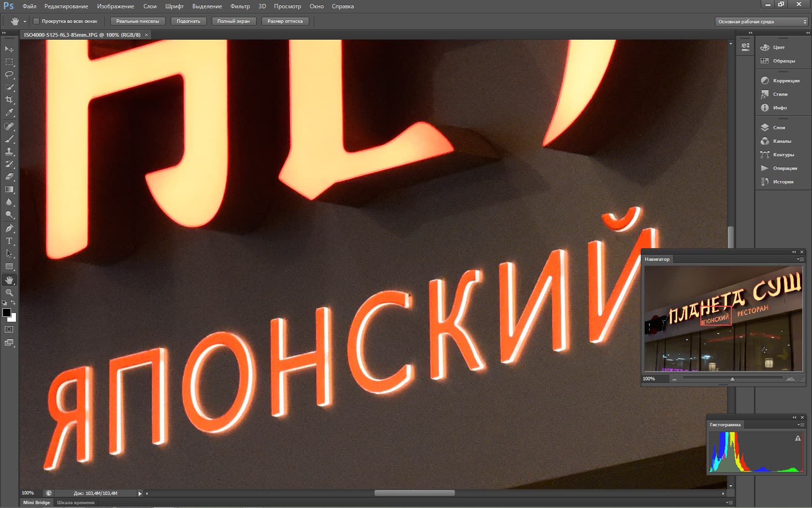Switch to the Шкала времени tab
This screenshot has width=812, height=508.
[x=75, y=503]
